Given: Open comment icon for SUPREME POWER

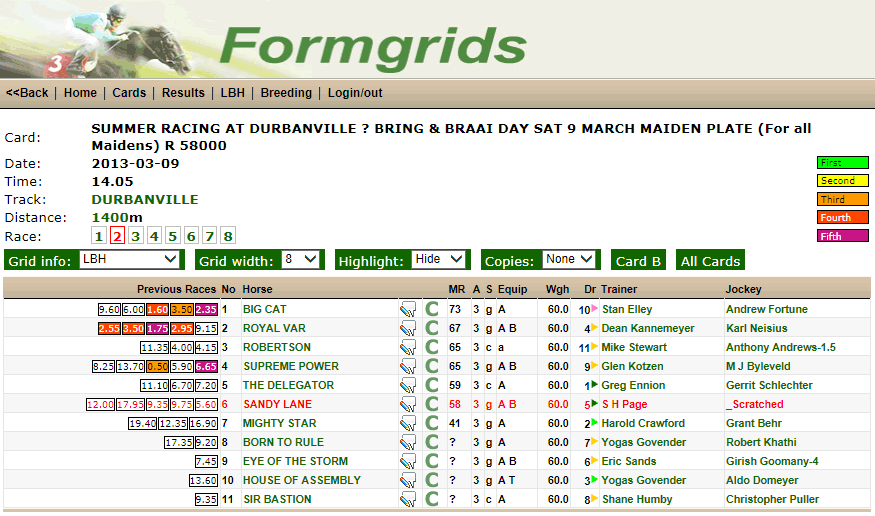Looking at the screenshot, I should [408, 366].
